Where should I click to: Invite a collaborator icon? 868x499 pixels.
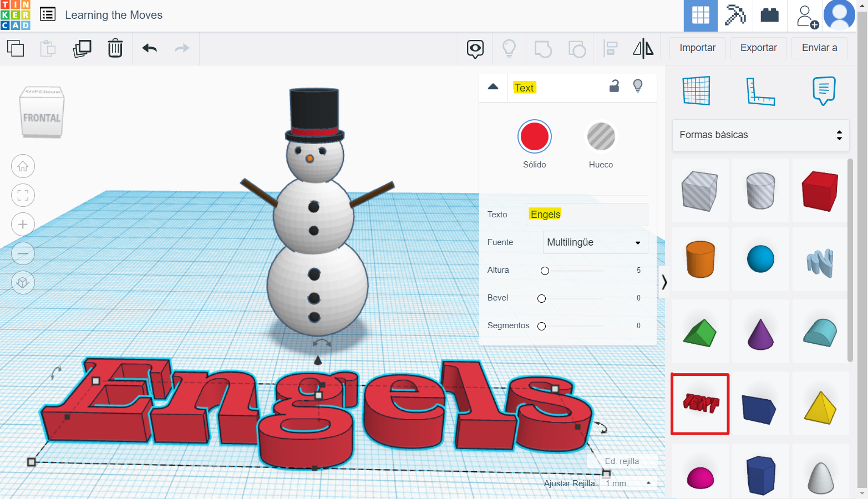pos(807,17)
